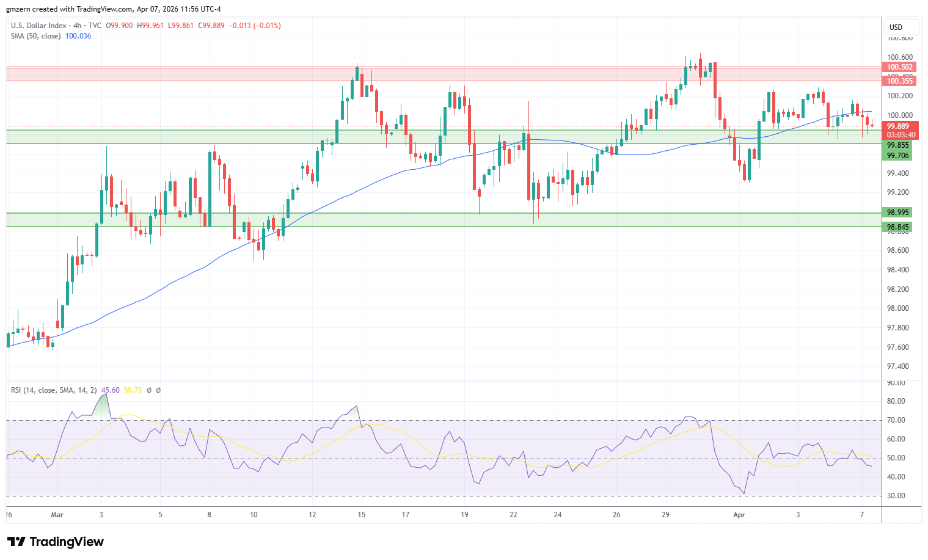The image size is (928, 560).
Task: Click the U.S. Dollar Index symbol title
Action: (38, 26)
